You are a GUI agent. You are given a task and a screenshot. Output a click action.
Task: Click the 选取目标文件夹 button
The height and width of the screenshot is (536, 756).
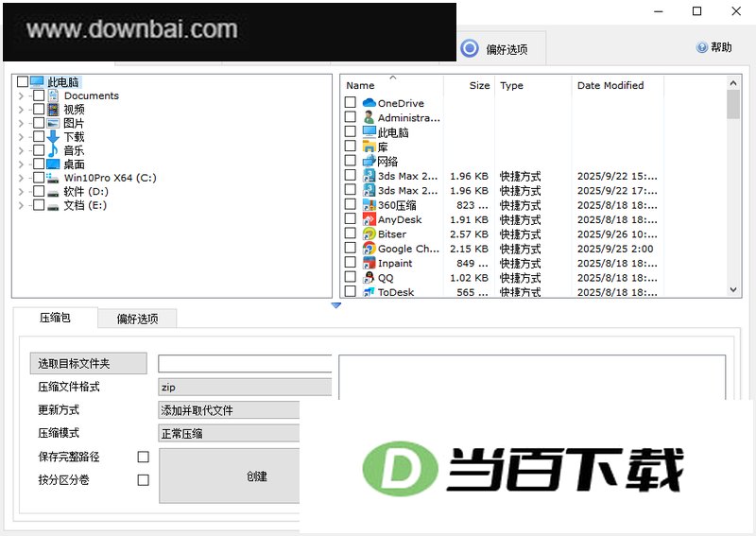pyautogui.click(x=88, y=363)
